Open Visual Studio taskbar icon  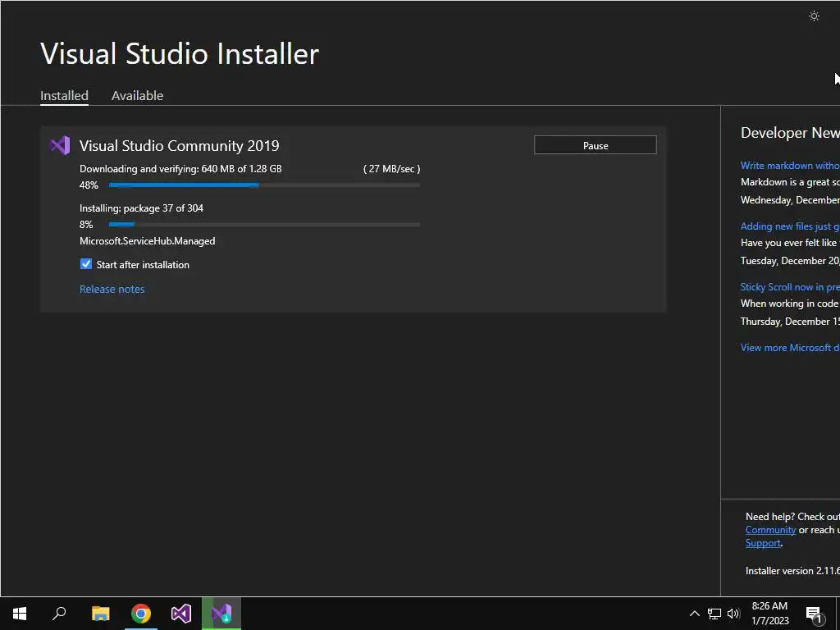[181, 614]
